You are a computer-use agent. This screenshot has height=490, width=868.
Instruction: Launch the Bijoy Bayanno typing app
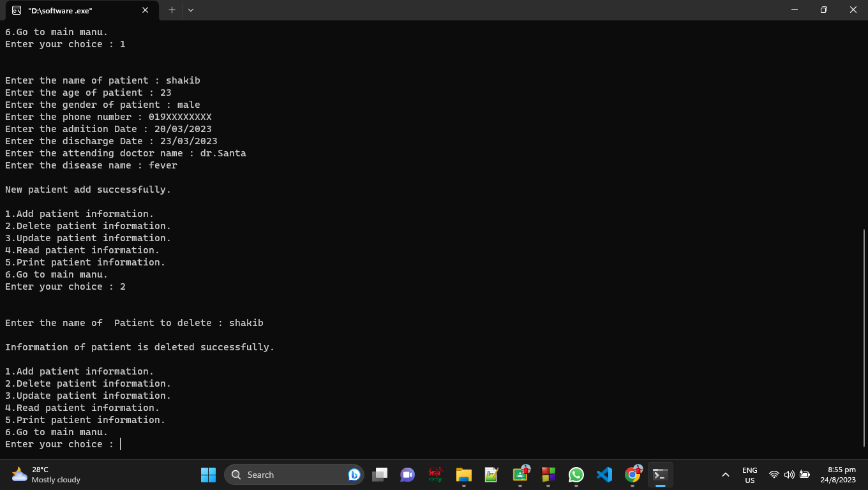click(437, 474)
